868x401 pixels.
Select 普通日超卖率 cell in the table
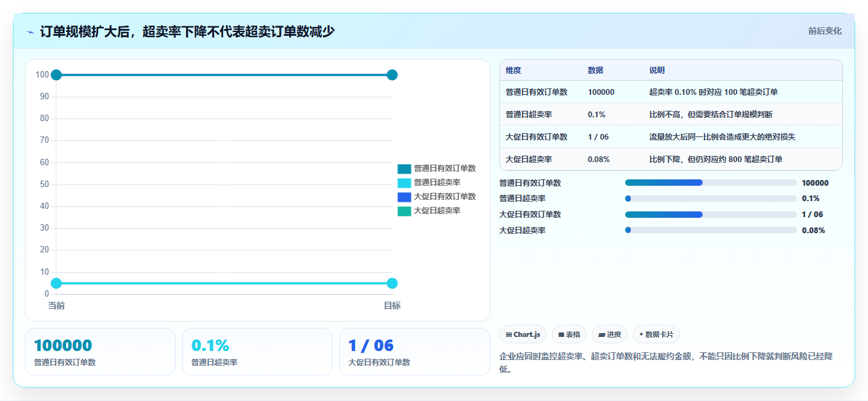pos(529,115)
